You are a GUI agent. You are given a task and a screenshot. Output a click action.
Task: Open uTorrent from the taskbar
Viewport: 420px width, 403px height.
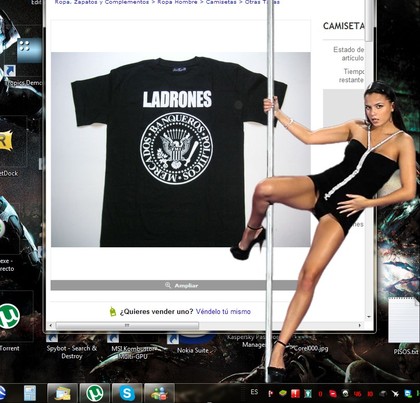click(95, 394)
